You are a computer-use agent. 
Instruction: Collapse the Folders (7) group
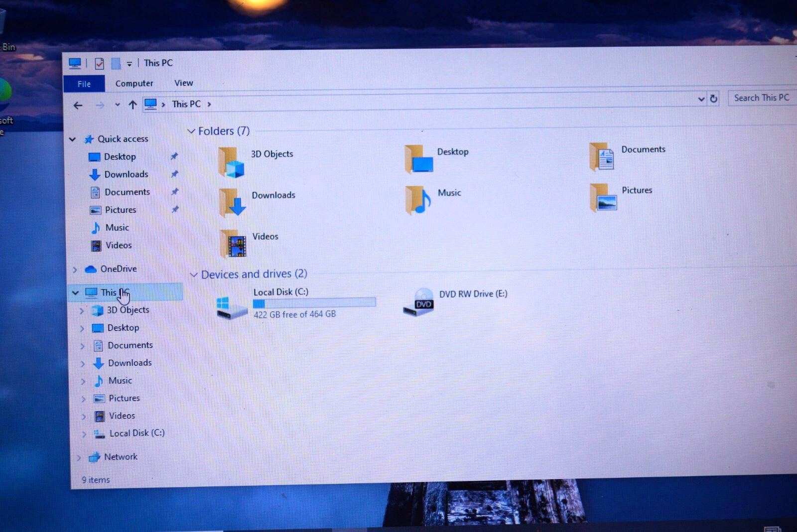(x=191, y=132)
